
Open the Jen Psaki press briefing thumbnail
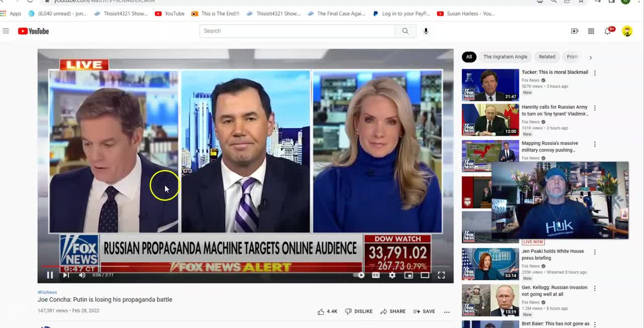(x=490, y=264)
